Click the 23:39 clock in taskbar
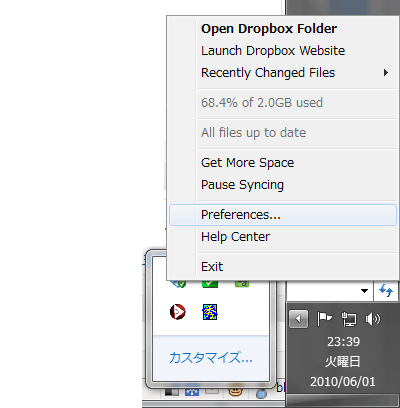This screenshot has height=408, width=400. (x=343, y=342)
